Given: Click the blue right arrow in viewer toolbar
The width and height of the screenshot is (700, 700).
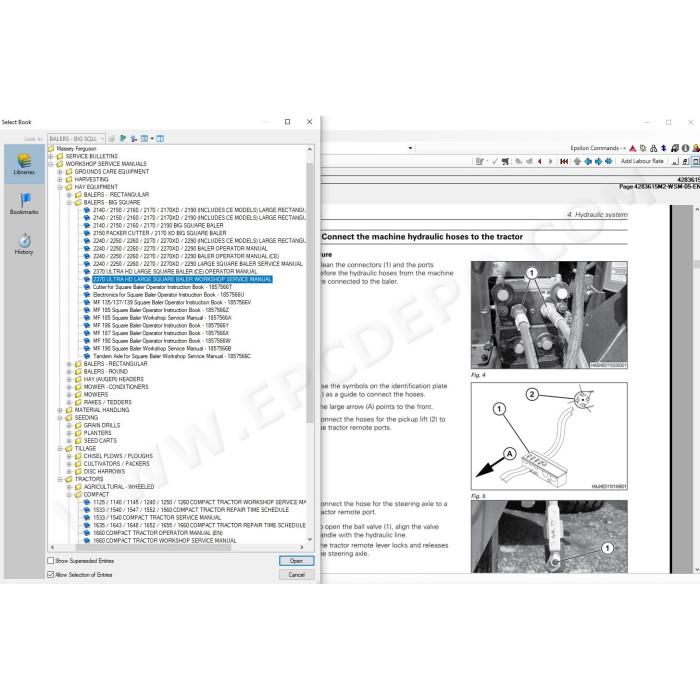Looking at the screenshot, I should 598,161.
